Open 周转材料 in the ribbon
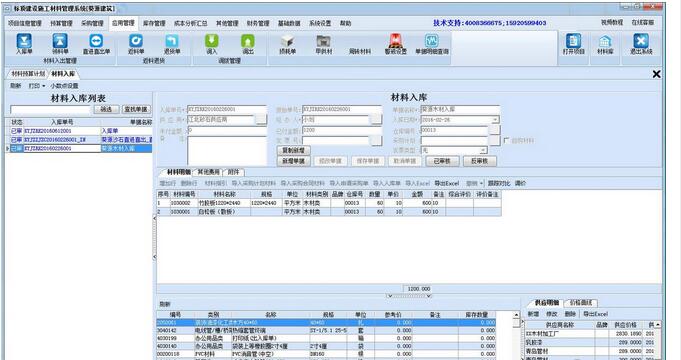This screenshot has height=360, width=681. tap(360, 51)
